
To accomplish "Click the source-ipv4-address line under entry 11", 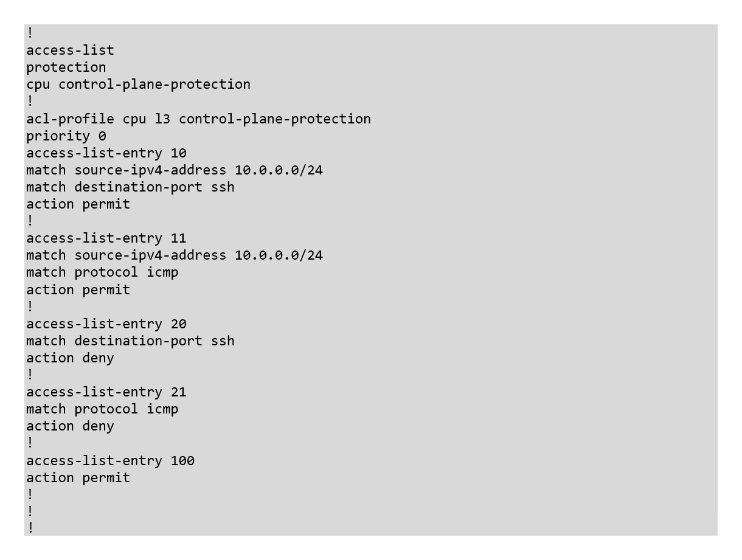I will pyautogui.click(x=175, y=255).
